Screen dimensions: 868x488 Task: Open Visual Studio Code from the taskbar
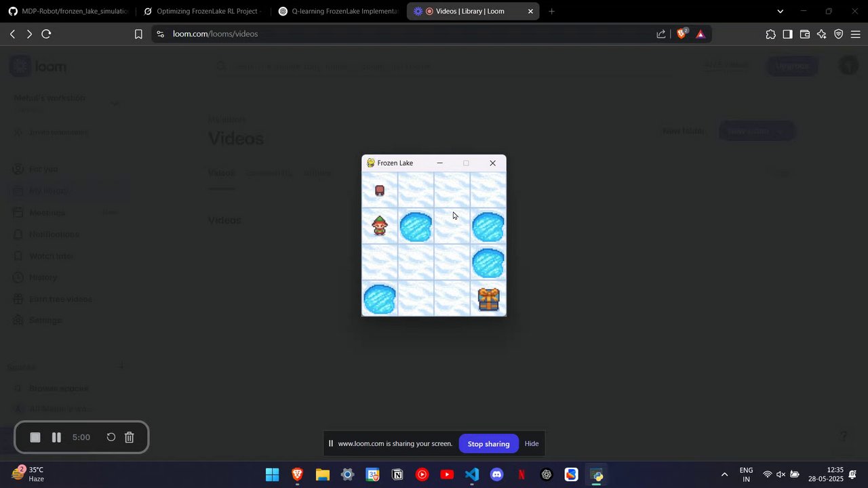pos(472,474)
